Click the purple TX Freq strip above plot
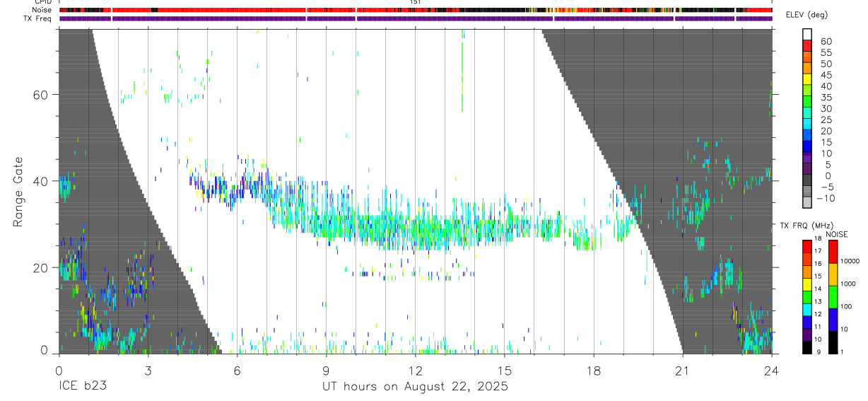The image size is (868, 401). [x=416, y=18]
